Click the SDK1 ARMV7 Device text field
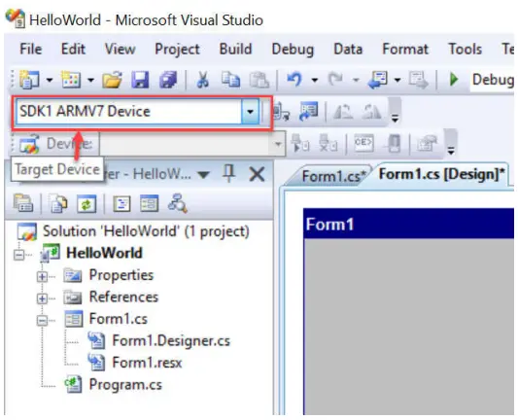The width and height of the screenshot is (518, 420). coord(129,112)
